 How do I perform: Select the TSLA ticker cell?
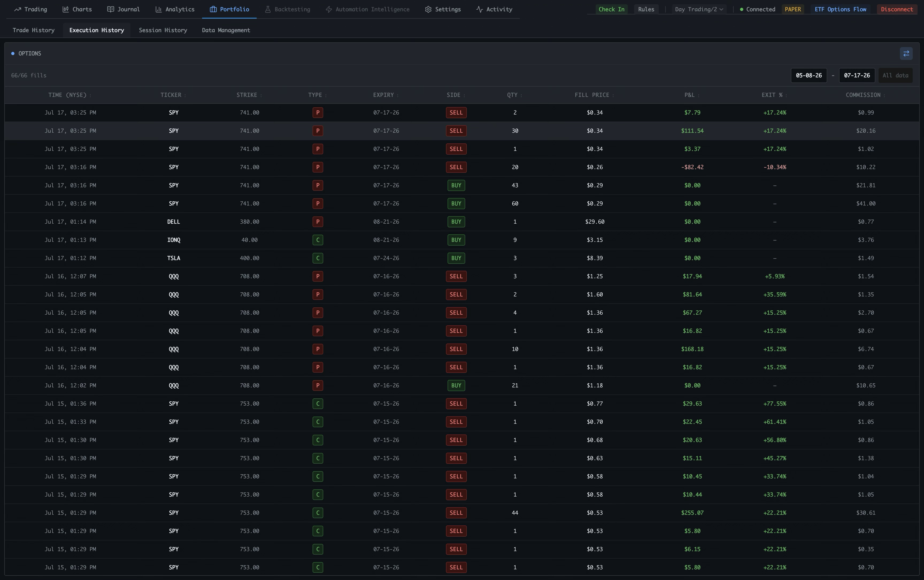click(174, 258)
